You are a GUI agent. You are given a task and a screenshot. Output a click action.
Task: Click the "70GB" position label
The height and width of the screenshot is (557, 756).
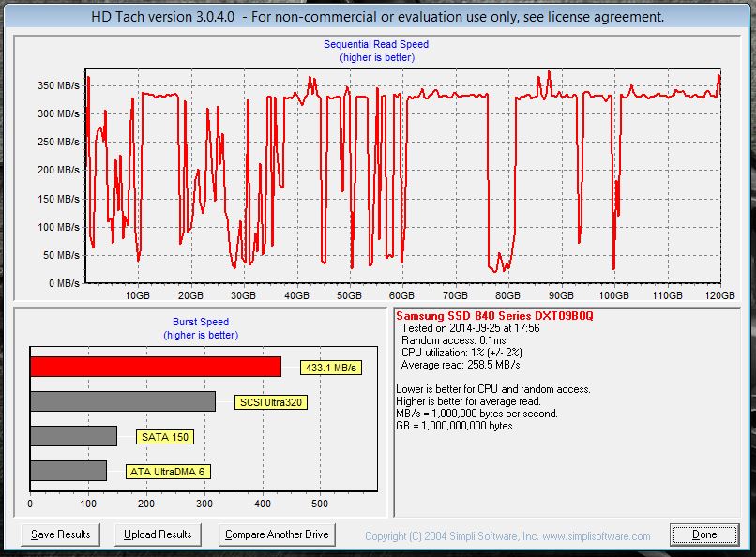455,295
